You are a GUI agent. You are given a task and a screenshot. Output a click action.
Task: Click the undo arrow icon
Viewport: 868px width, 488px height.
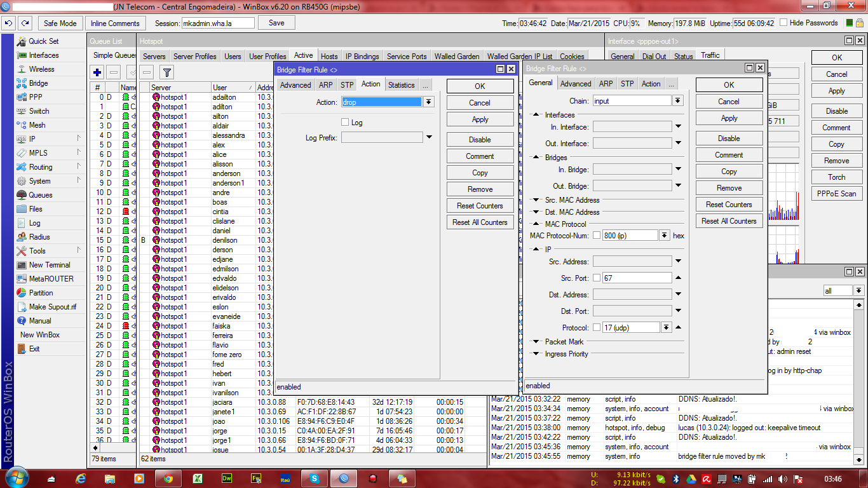pos(8,24)
